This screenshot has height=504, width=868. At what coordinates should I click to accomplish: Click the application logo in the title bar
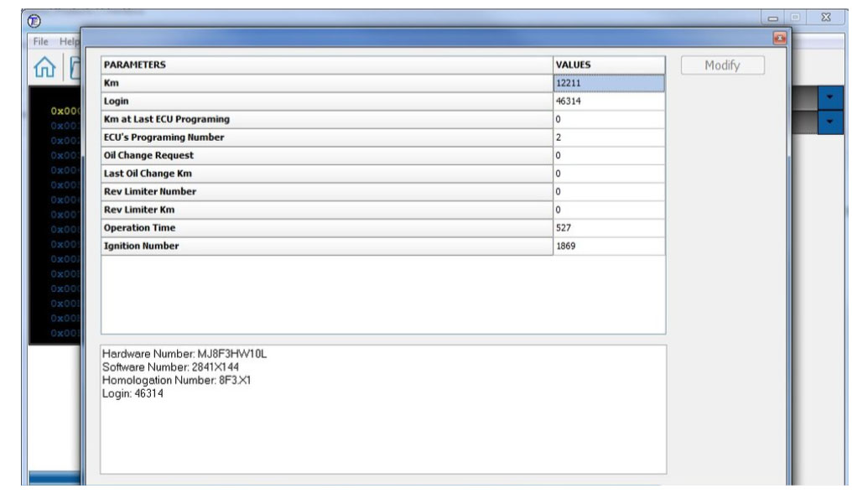35,20
